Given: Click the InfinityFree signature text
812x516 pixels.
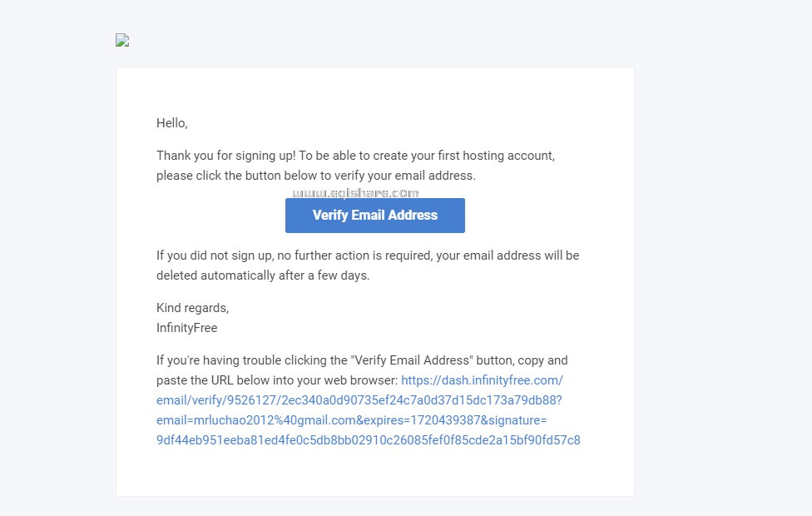Looking at the screenshot, I should (186, 328).
